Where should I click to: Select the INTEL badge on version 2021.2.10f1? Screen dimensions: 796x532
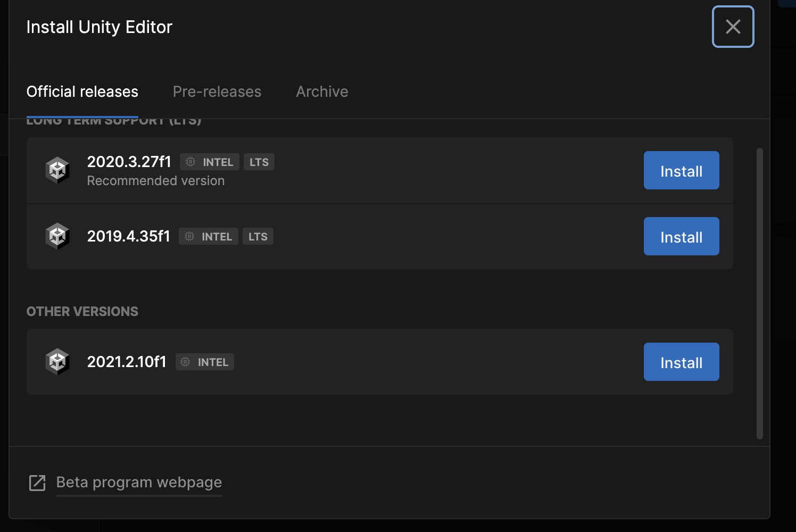(x=204, y=362)
